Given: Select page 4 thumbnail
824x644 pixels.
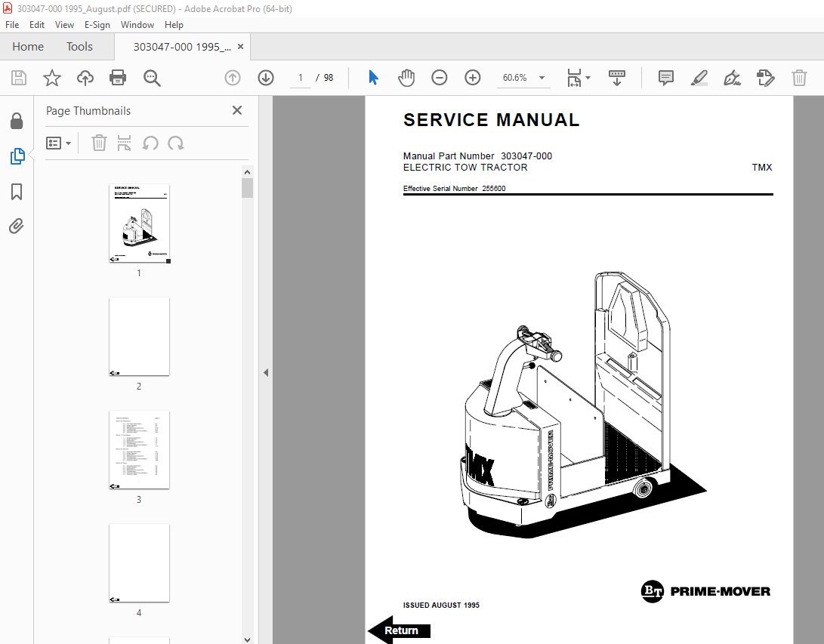Looking at the screenshot, I should 139,562.
